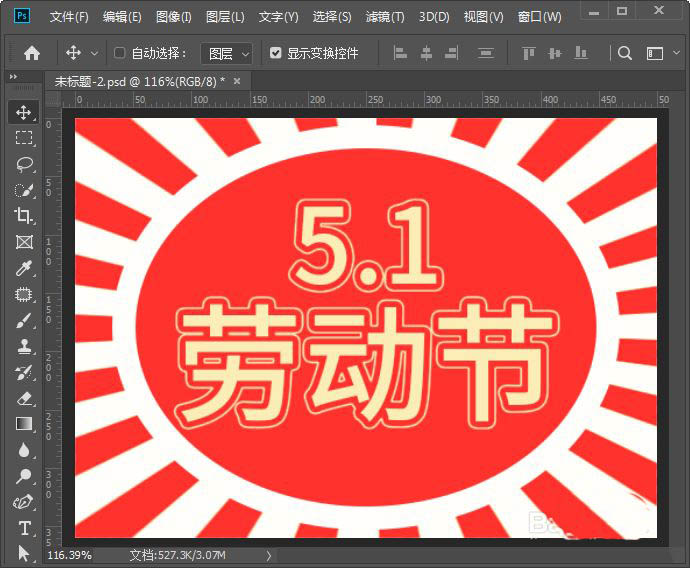This screenshot has width=690, height=568.
Task: Click the 文档:527.3K/3.07M status text
Action: pos(177,555)
